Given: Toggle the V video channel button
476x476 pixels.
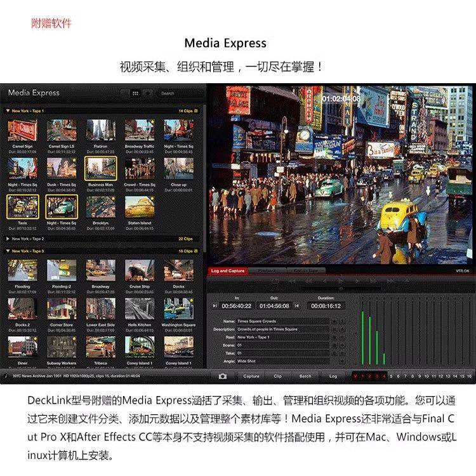Looking at the screenshot, I should 355,376.
